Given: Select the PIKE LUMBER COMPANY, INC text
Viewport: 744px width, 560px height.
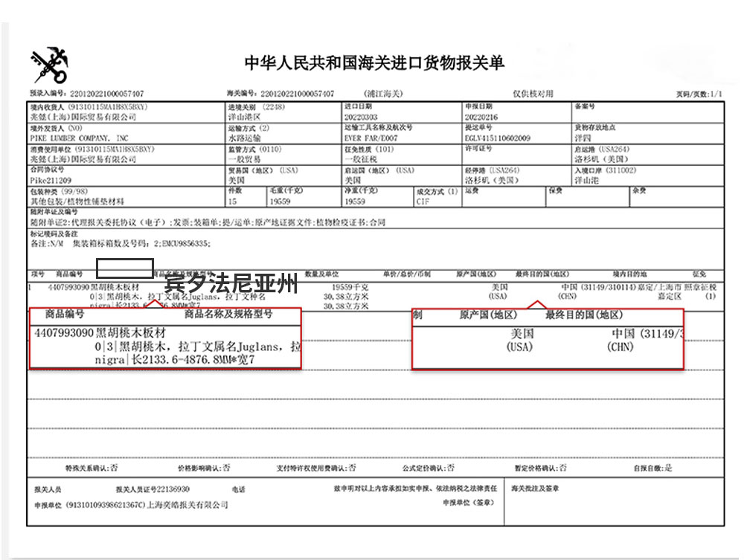Looking at the screenshot, I should click(79, 138).
